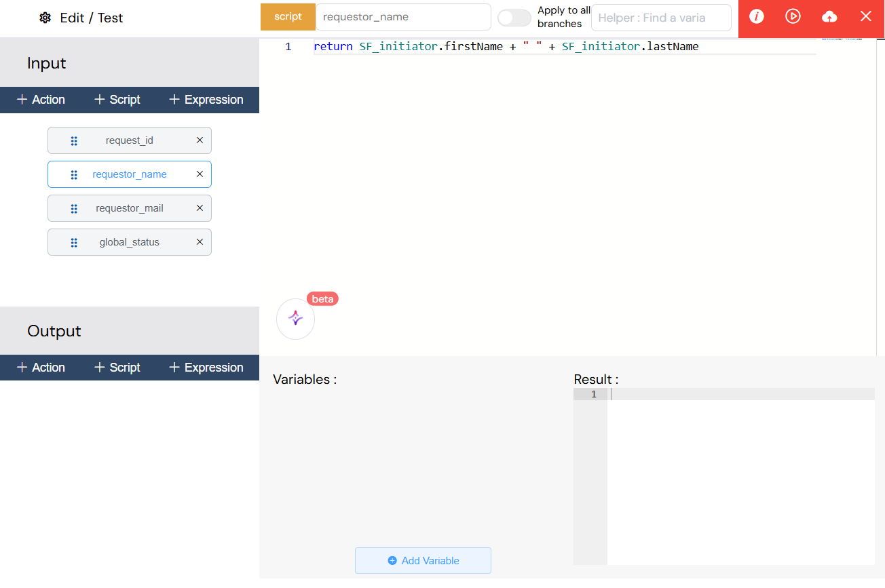Click the Helper find variable search field
This screenshot has height=588, width=885.
[x=660, y=18]
